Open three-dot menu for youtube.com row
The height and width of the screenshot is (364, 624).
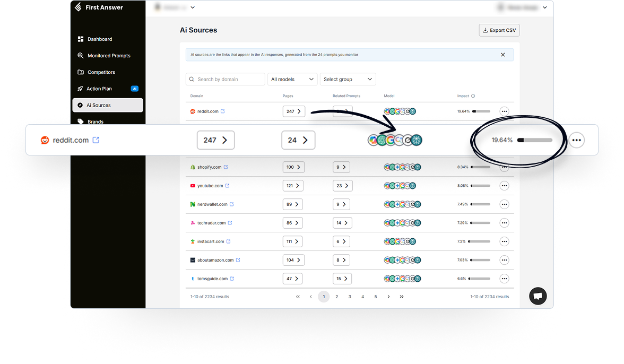point(504,186)
